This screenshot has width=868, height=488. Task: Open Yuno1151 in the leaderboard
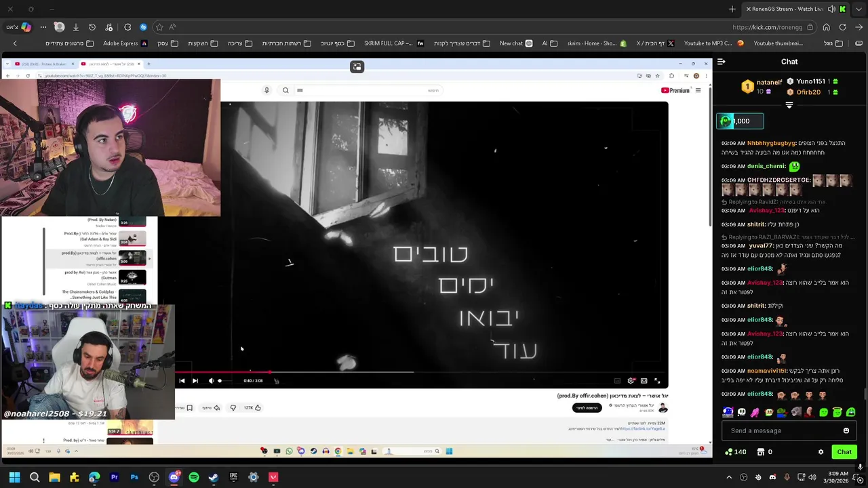click(x=811, y=81)
